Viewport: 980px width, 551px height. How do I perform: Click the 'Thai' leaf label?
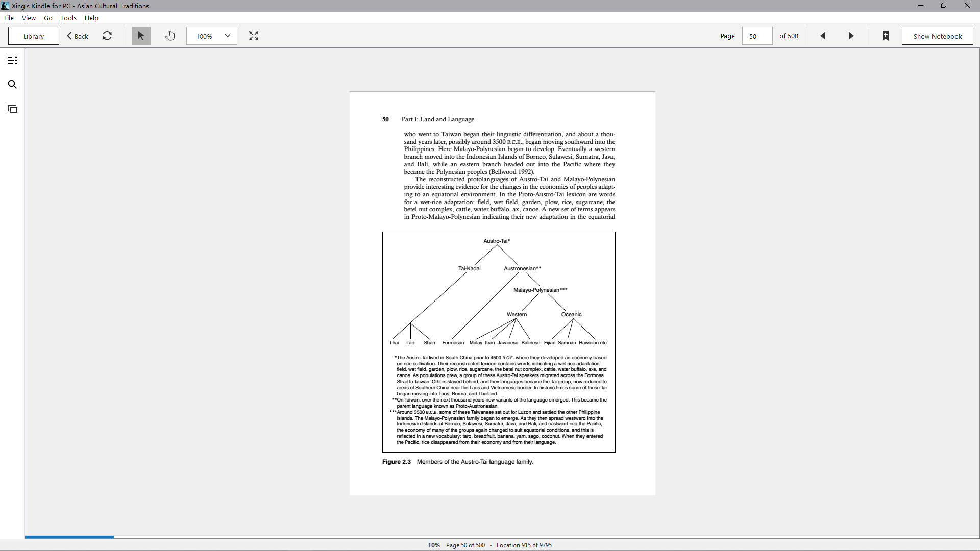(394, 343)
